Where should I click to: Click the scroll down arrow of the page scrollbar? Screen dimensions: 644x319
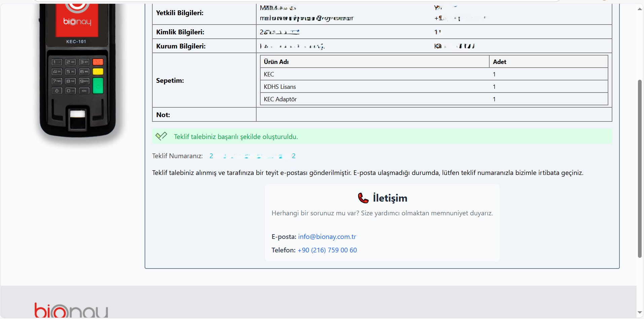coord(640,313)
